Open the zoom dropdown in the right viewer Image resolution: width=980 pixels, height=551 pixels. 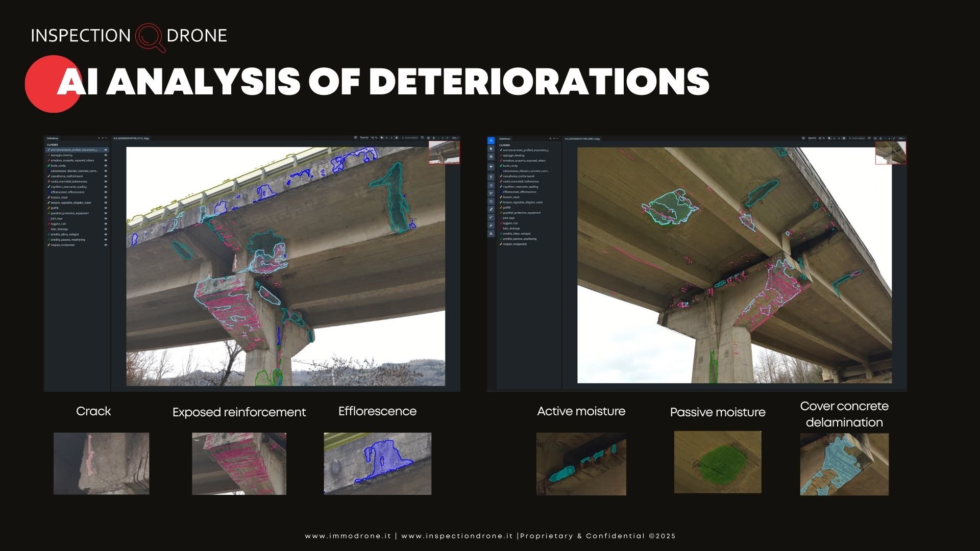coord(901,138)
